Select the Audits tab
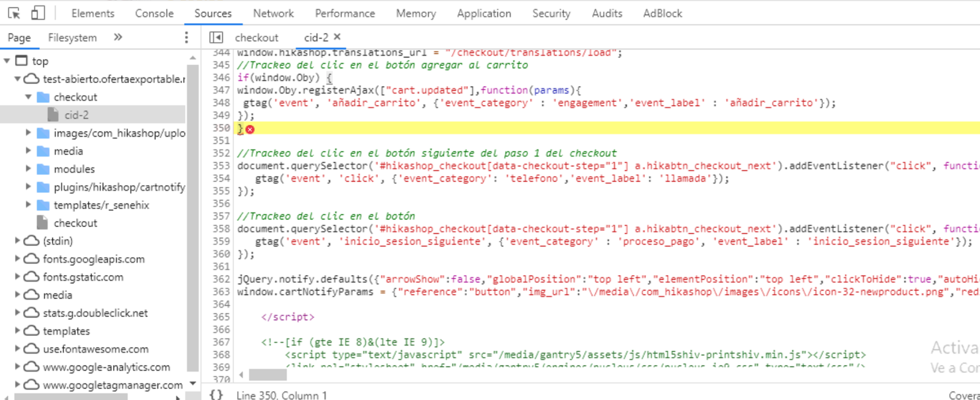The height and width of the screenshot is (400, 980). pyautogui.click(x=607, y=13)
